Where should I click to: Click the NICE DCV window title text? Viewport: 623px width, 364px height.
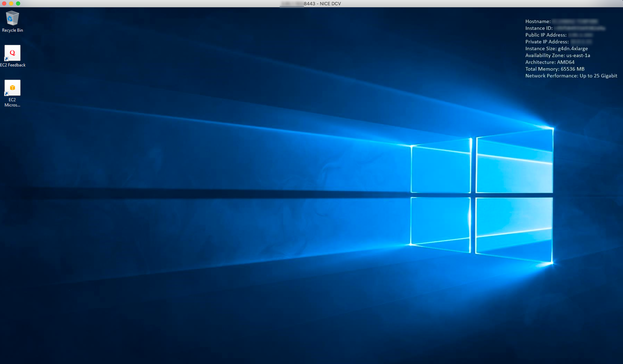click(x=322, y=3)
